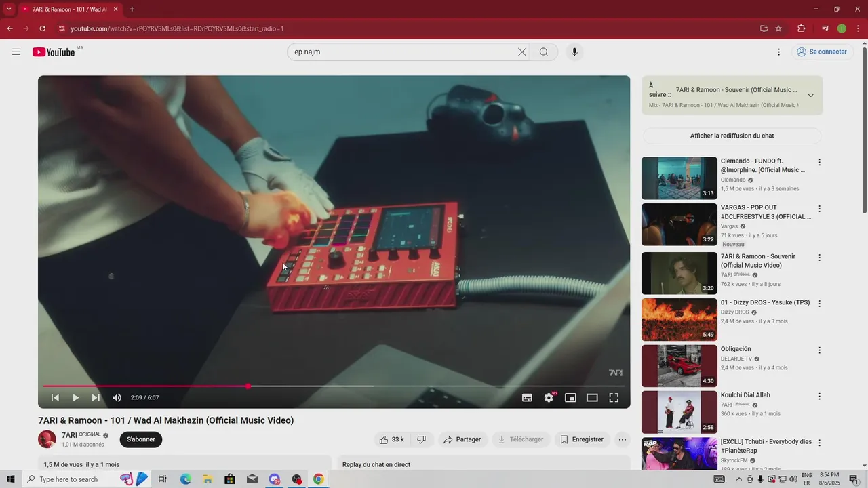Skip to previous video
This screenshot has width=868, height=488.
[x=55, y=398]
